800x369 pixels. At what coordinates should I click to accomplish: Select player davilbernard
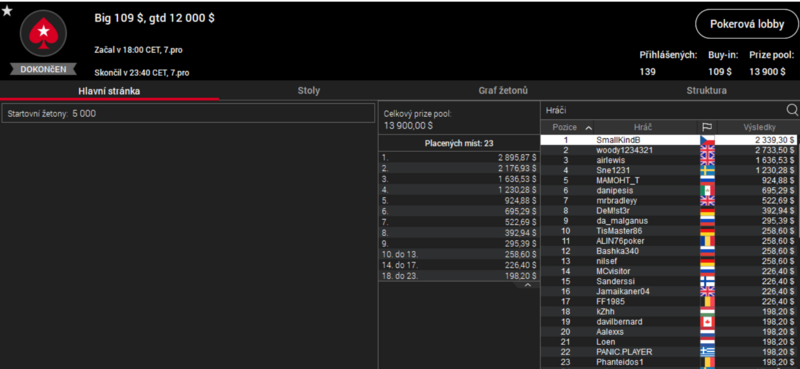coord(668,322)
